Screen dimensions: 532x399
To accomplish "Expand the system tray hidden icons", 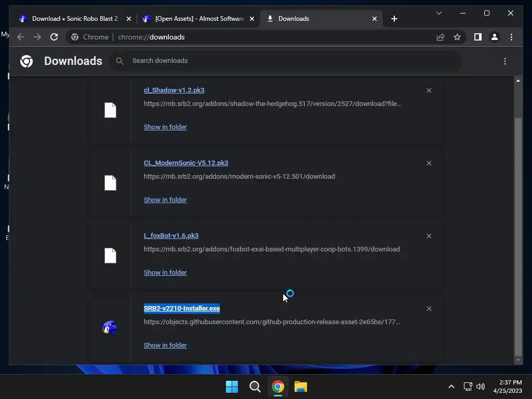I will (x=451, y=387).
